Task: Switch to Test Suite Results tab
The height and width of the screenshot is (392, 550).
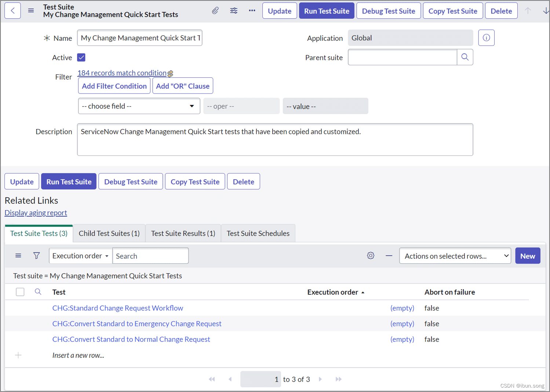Action: tap(183, 233)
